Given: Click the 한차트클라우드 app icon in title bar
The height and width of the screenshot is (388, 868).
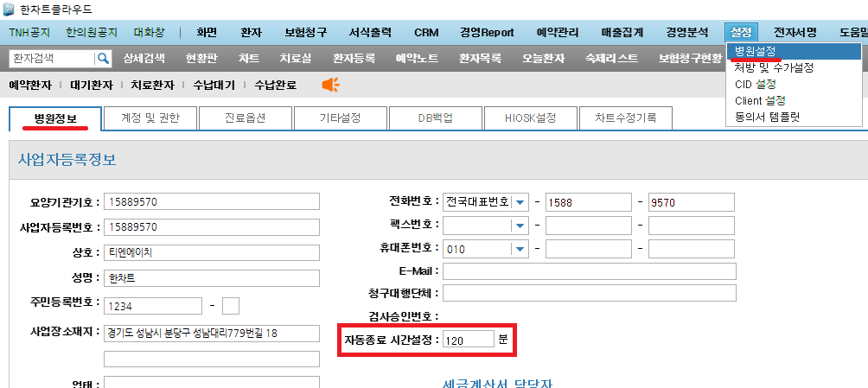Looking at the screenshot, I should pos(9,10).
